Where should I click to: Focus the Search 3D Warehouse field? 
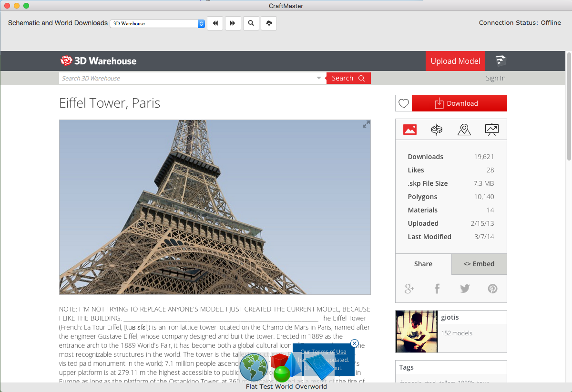tap(187, 78)
